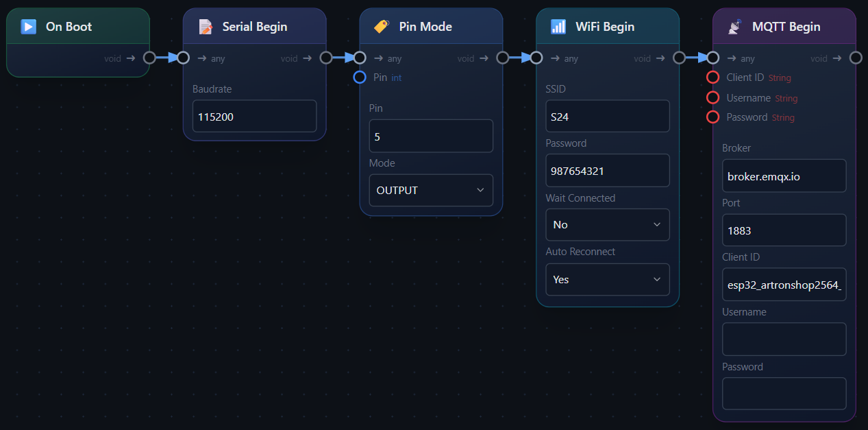868x430 pixels.
Task: Open the Wait Connected dropdown showing No
Action: tap(608, 224)
